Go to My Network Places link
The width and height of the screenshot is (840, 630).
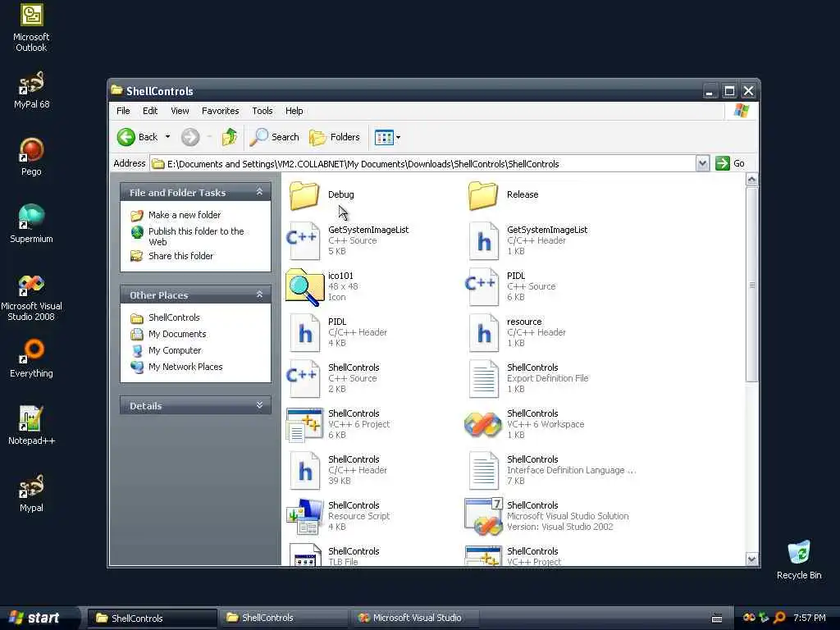[185, 367]
